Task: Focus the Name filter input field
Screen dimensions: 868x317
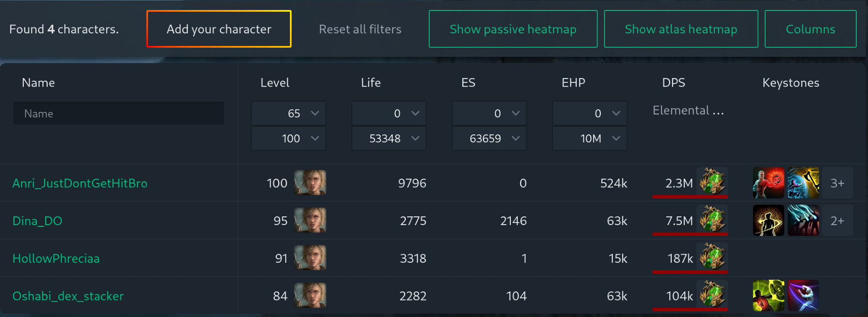Action: [118, 114]
